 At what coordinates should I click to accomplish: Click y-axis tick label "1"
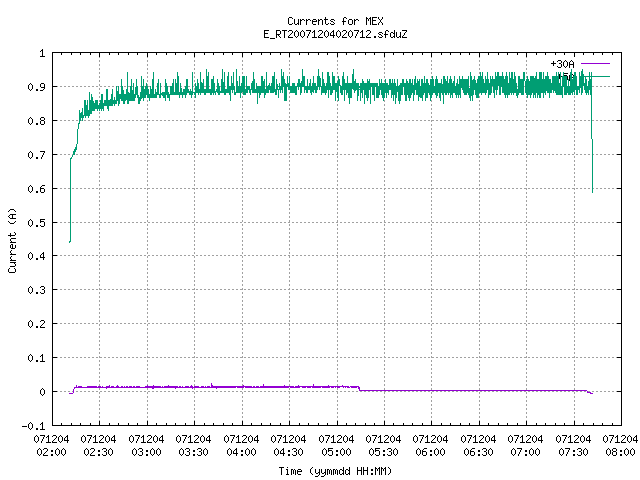[x=42, y=53]
